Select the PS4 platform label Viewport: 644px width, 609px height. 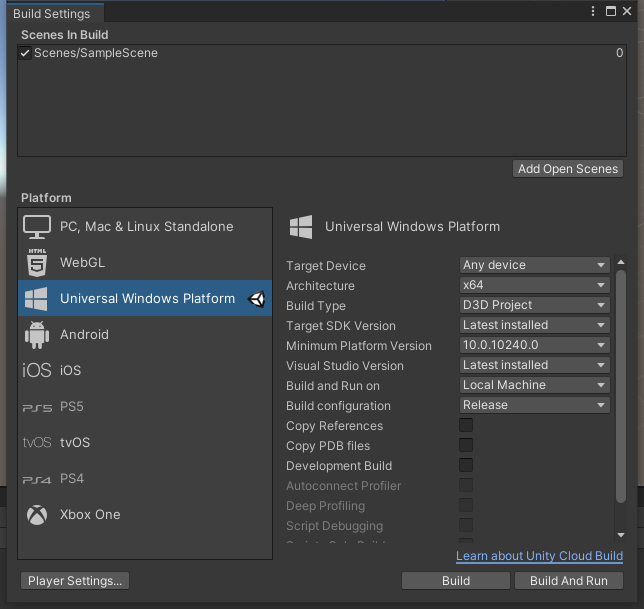pos(72,479)
